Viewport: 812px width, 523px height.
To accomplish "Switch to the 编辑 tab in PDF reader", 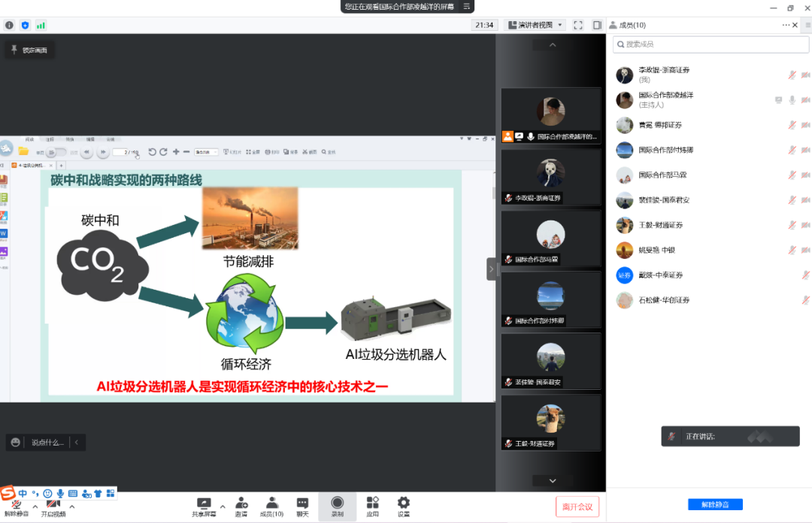I will 92,140.
